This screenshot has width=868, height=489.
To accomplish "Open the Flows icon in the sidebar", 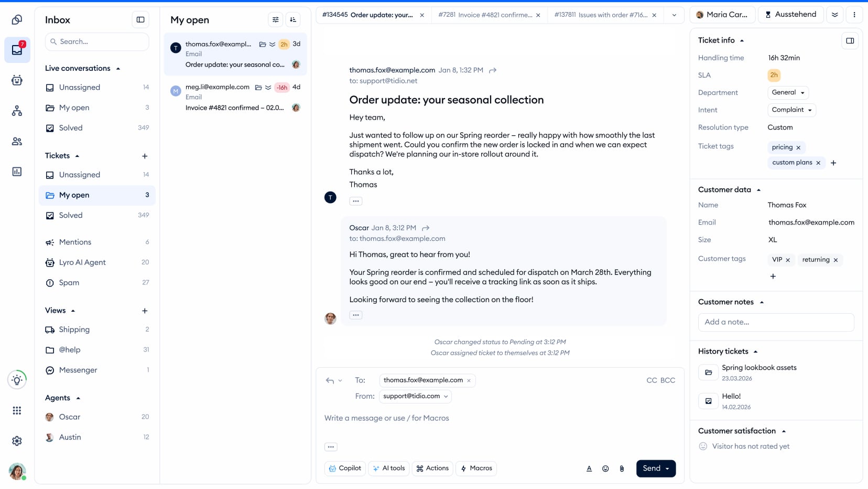I will pyautogui.click(x=17, y=111).
